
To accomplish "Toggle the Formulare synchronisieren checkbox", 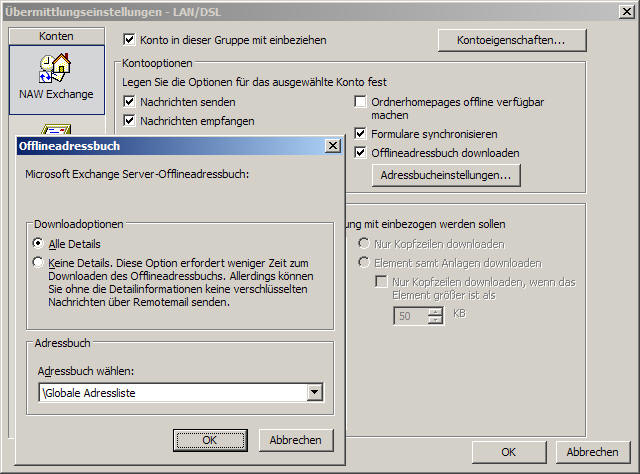I will 361,134.
